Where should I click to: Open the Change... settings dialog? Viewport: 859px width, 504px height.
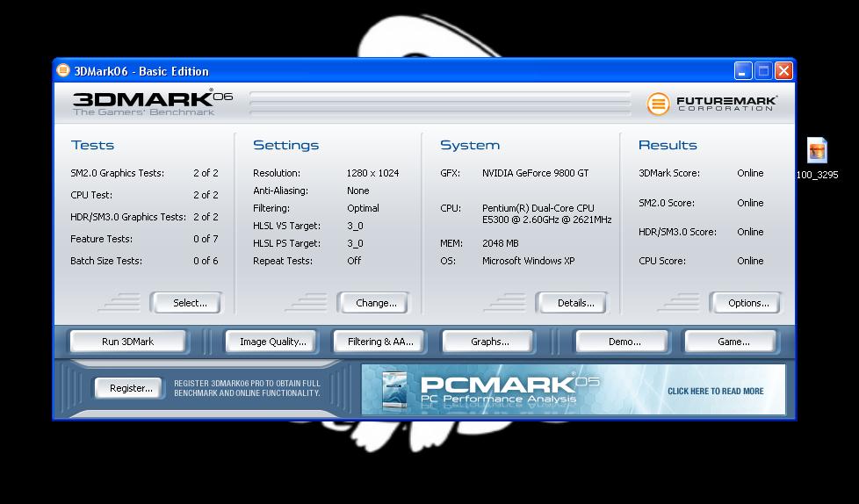[x=373, y=303]
